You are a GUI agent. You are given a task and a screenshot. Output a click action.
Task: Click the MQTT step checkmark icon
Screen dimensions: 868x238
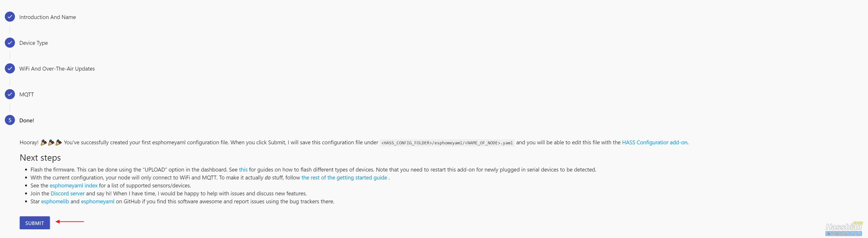[10, 94]
